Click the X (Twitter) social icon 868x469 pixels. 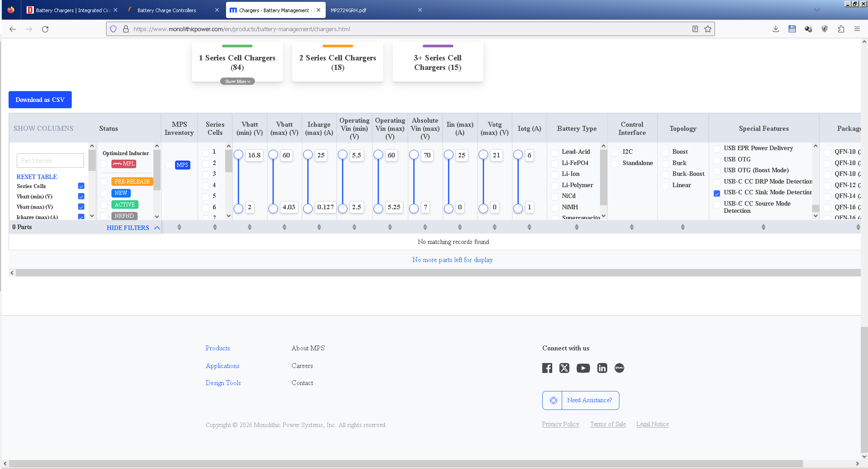[x=564, y=368]
